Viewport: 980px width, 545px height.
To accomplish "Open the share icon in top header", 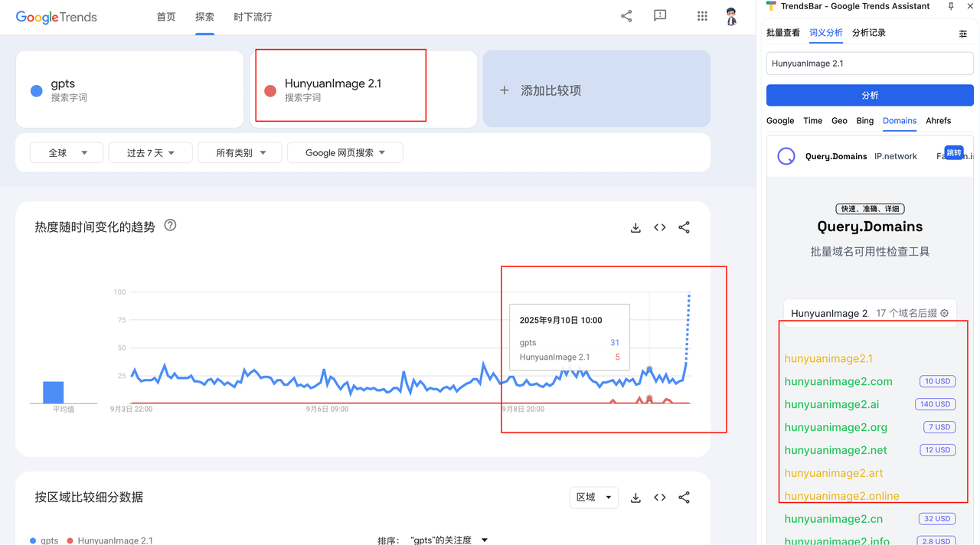I will click(x=626, y=16).
